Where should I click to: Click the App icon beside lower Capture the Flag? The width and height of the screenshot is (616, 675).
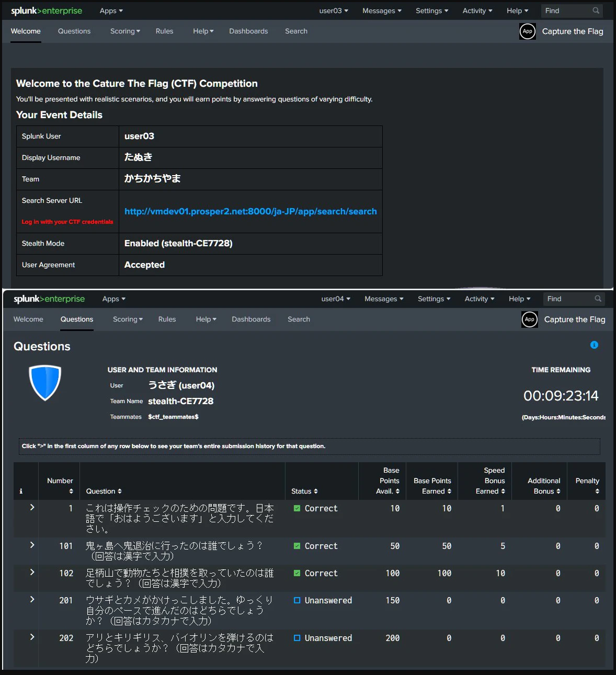coord(530,319)
